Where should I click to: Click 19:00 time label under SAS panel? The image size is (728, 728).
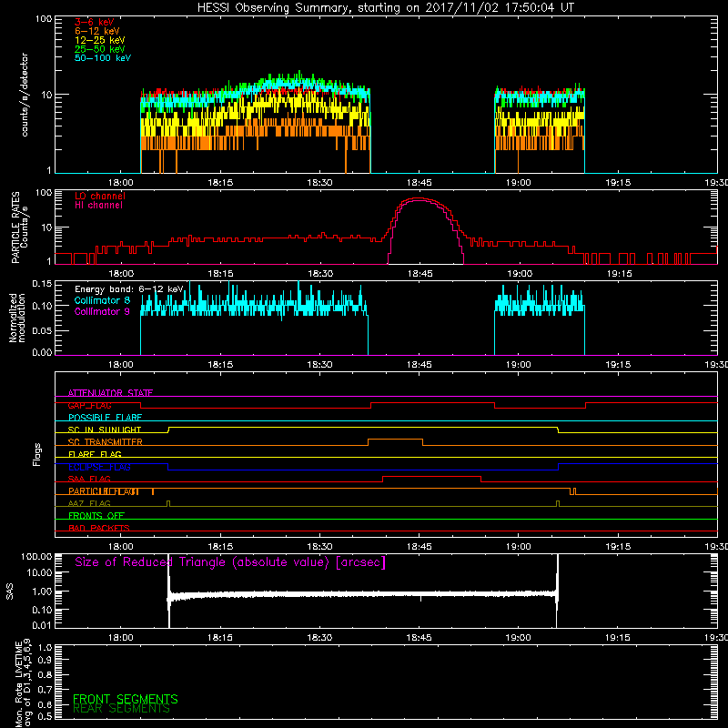point(518,638)
